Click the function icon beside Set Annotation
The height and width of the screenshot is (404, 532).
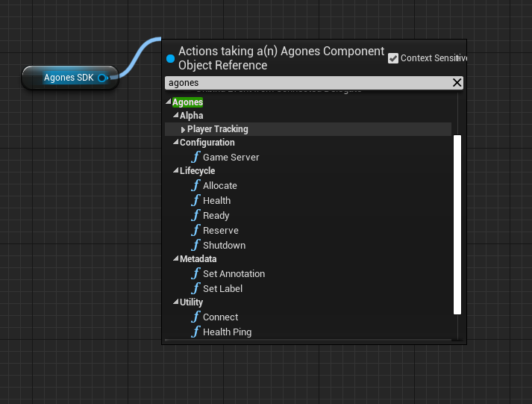196,274
